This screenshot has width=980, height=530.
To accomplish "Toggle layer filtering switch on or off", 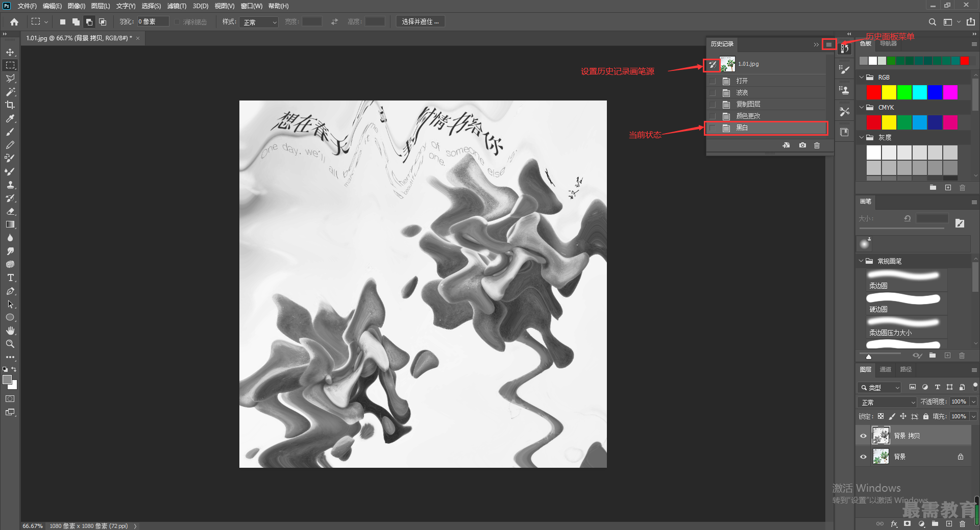I will 975,386.
